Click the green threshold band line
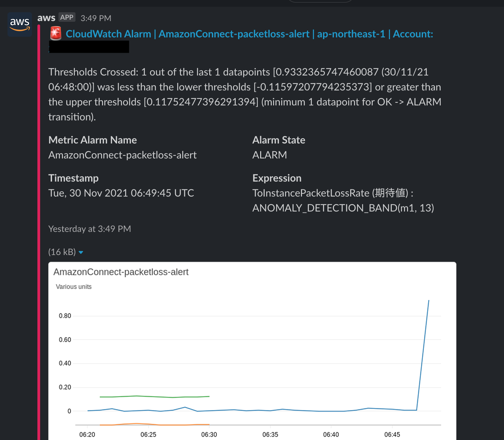 [x=153, y=396]
